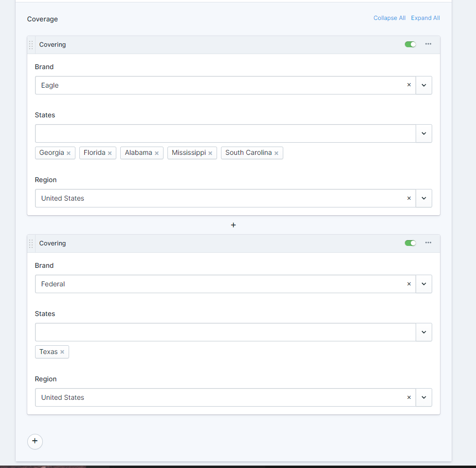Open the Eagle covering block options menu
Screen dimensions: 476x468
(x=428, y=44)
